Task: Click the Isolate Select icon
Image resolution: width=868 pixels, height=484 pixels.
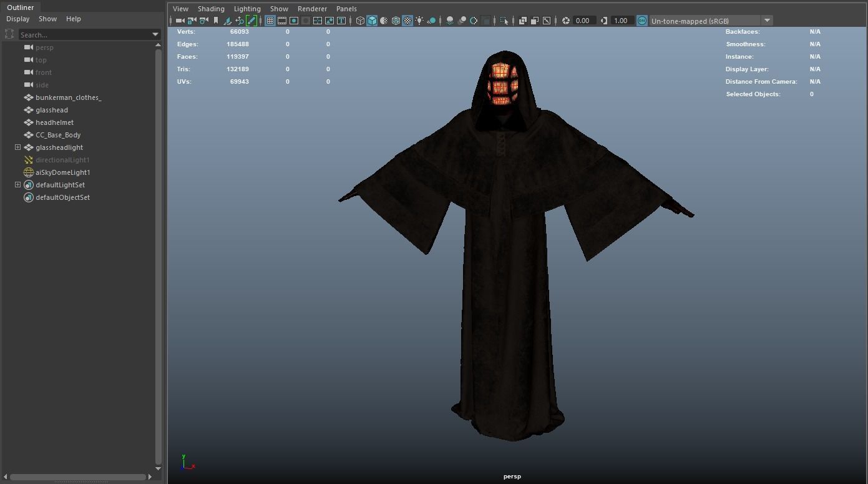Action: (x=504, y=21)
